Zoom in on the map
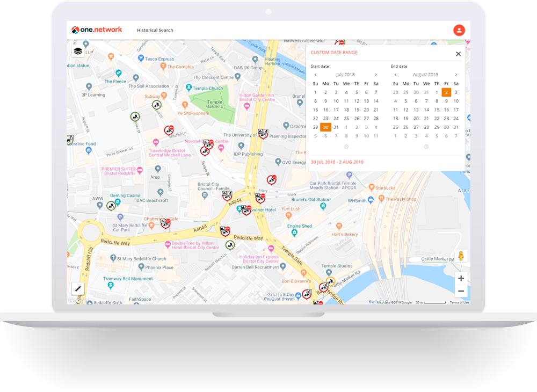This screenshot has height=392, width=537. pyautogui.click(x=461, y=278)
